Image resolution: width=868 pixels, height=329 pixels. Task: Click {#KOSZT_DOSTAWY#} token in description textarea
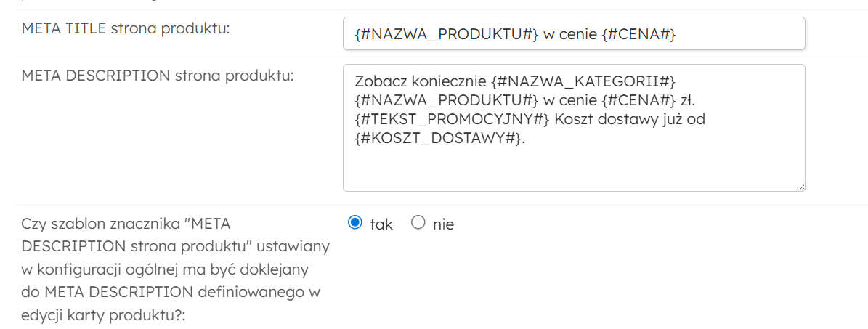click(x=437, y=140)
